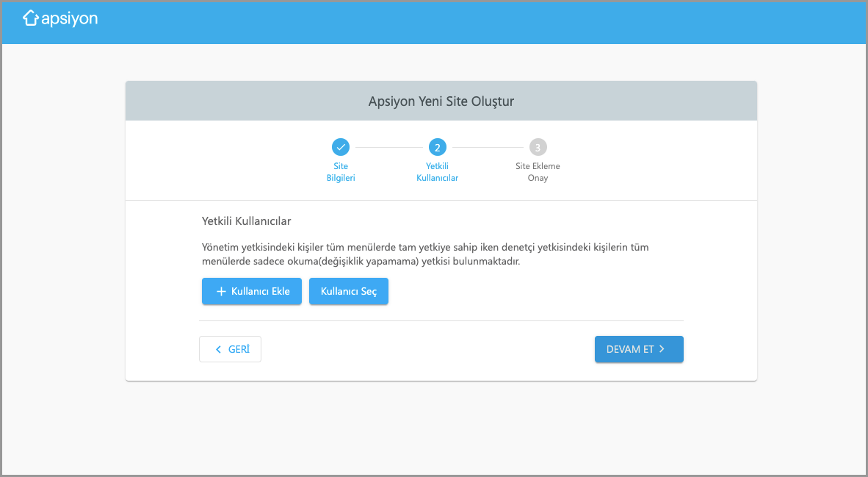Open the Yetkili Kullanıcılar step label
Viewport: 868px width, 477px height.
(438, 172)
